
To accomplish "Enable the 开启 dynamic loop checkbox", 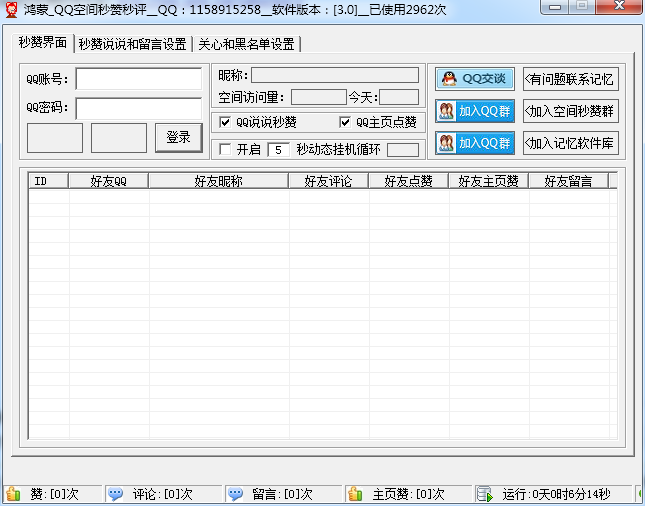I will point(225,150).
